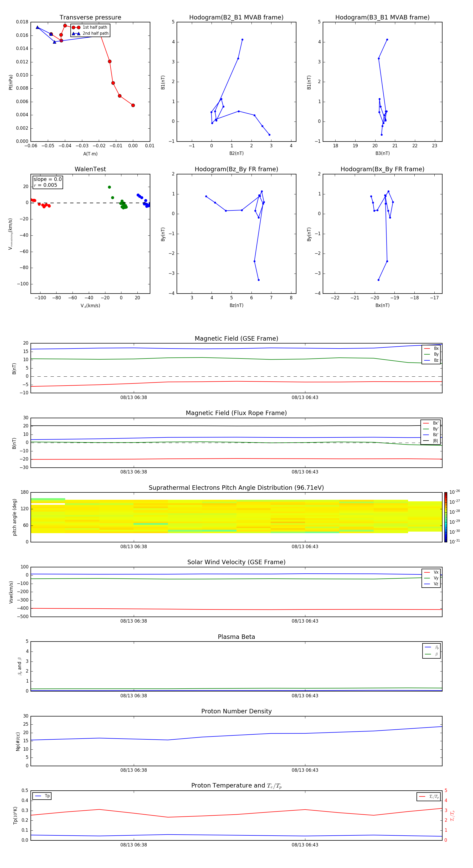Click the 'Transverse pressure' plot title
Image resolution: width=473 pixels, height=868 pixels.
click(90, 18)
